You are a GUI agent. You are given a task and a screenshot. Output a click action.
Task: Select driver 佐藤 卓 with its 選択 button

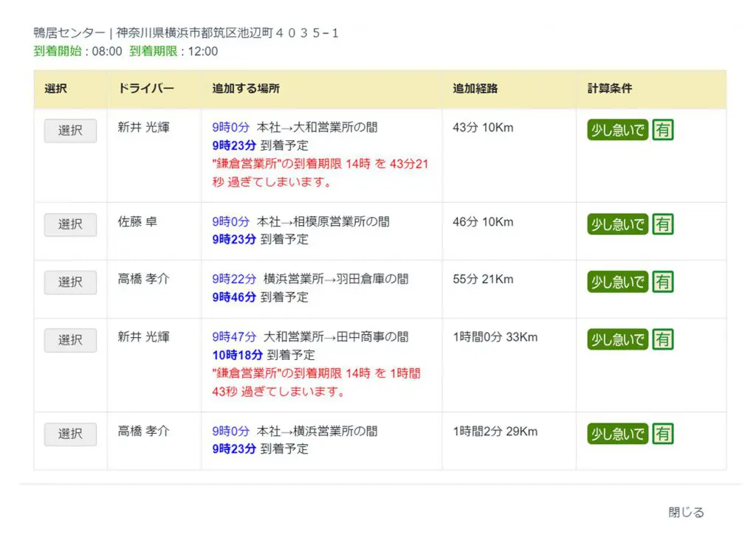[70, 224]
